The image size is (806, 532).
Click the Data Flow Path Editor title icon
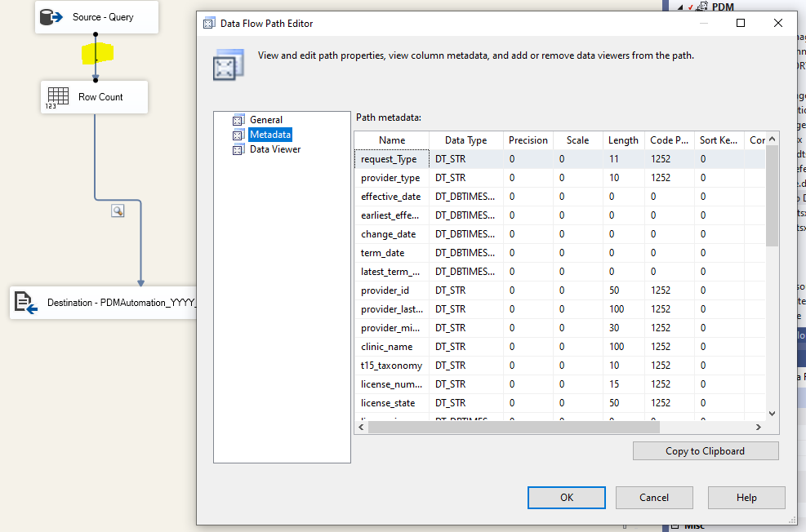pos(209,24)
